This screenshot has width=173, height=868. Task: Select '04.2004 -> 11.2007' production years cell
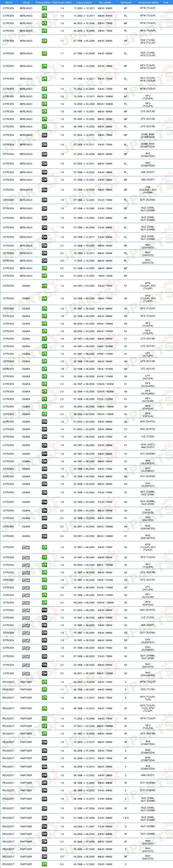coord(84,827)
